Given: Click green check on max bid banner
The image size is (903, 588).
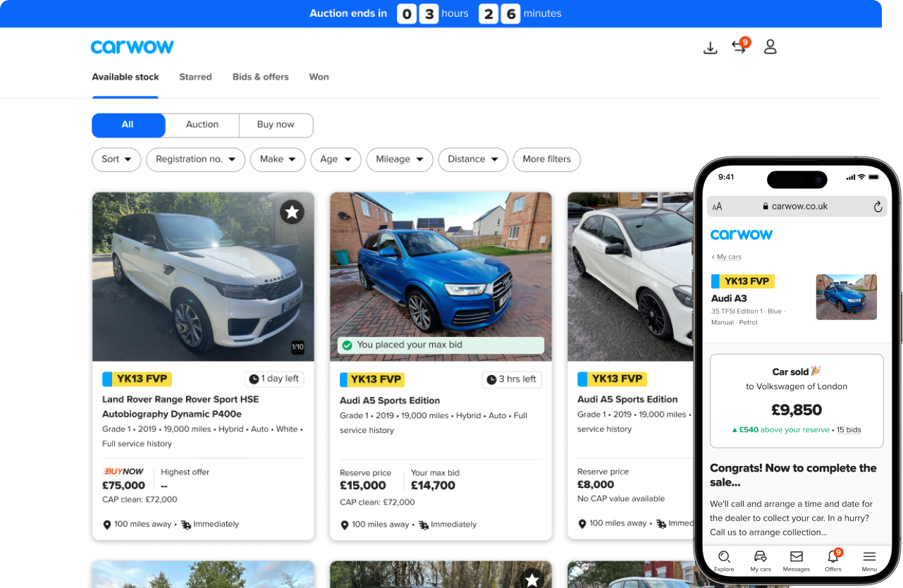Looking at the screenshot, I should point(347,345).
